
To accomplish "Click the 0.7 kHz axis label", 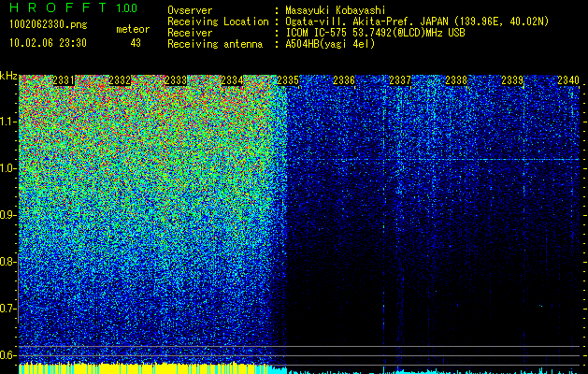I will [x=7, y=309].
